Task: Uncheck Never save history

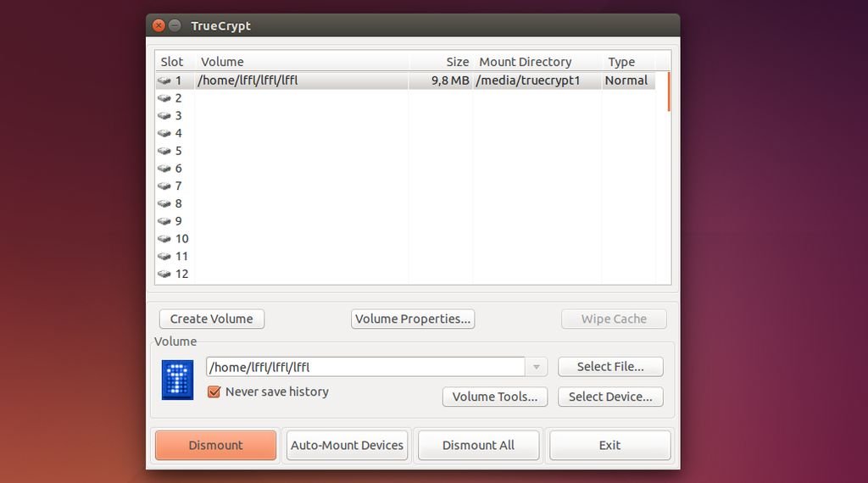Action: [214, 391]
